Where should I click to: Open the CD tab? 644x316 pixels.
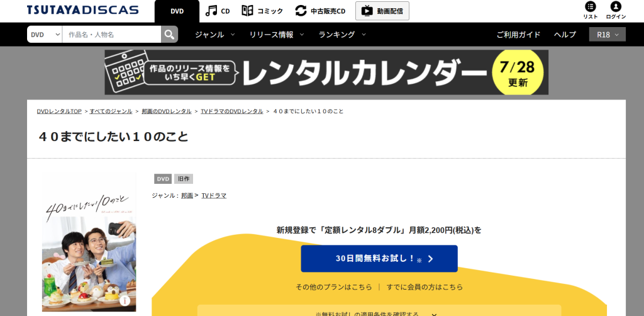pos(218,11)
